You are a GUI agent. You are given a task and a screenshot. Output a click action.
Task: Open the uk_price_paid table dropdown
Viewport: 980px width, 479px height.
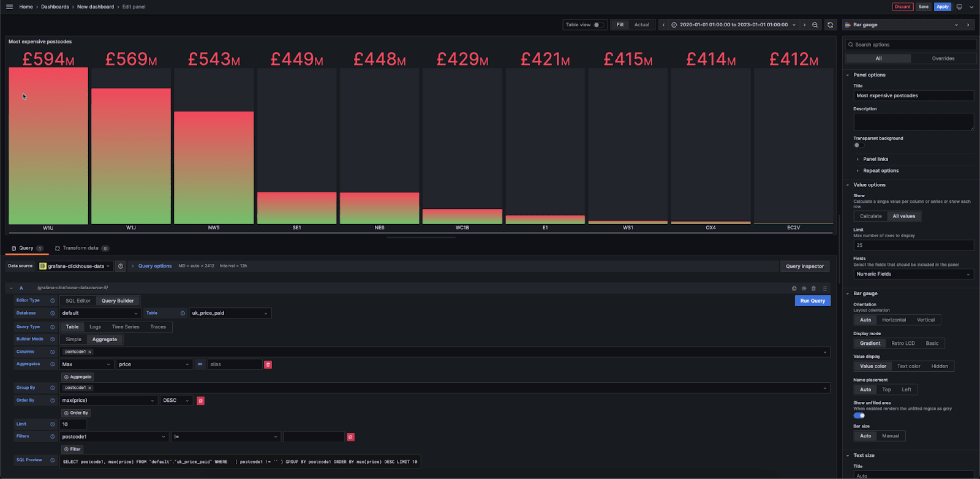coord(230,313)
